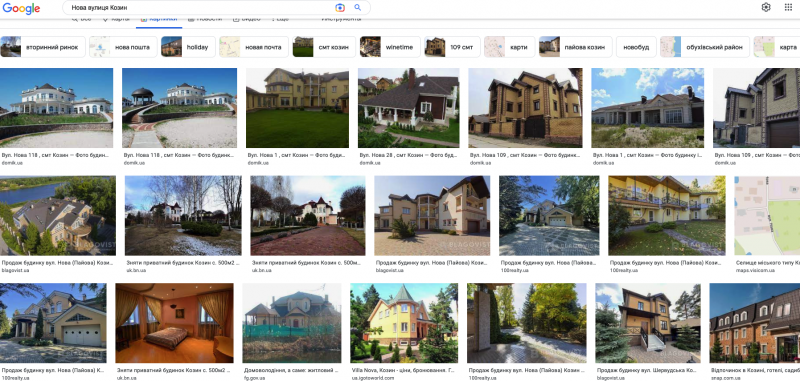The height and width of the screenshot is (381, 800).
Task: Select the 'пайова козин' filter chip
Action: pos(576,47)
